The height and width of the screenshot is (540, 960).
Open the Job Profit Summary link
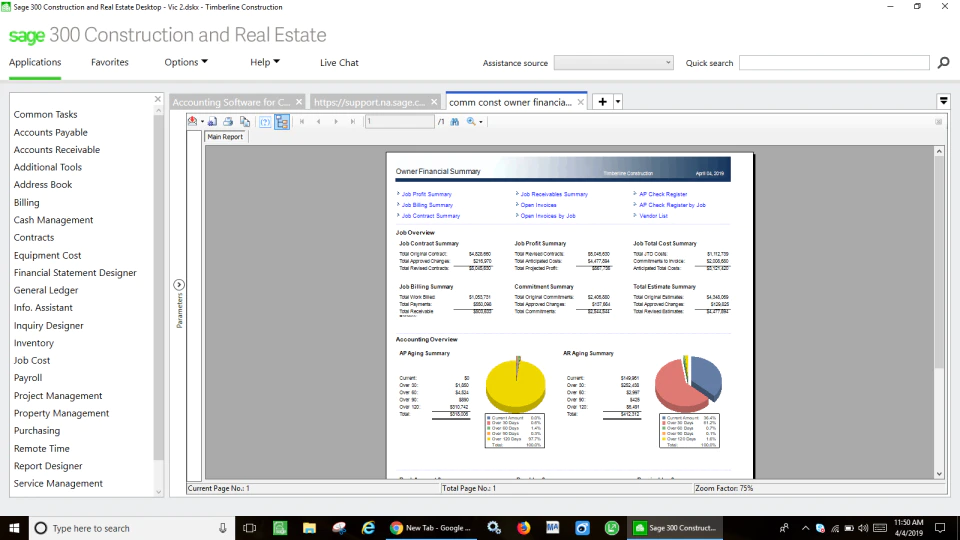[426, 194]
